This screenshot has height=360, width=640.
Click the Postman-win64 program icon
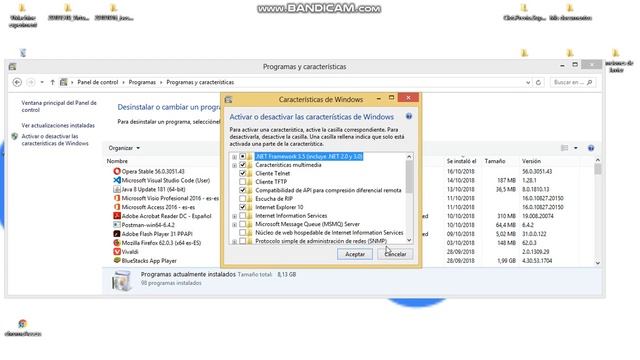click(117, 225)
